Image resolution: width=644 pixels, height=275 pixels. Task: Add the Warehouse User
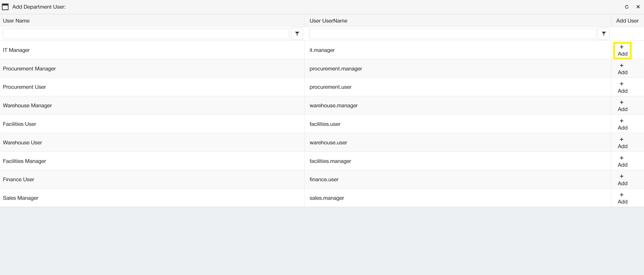click(x=622, y=143)
